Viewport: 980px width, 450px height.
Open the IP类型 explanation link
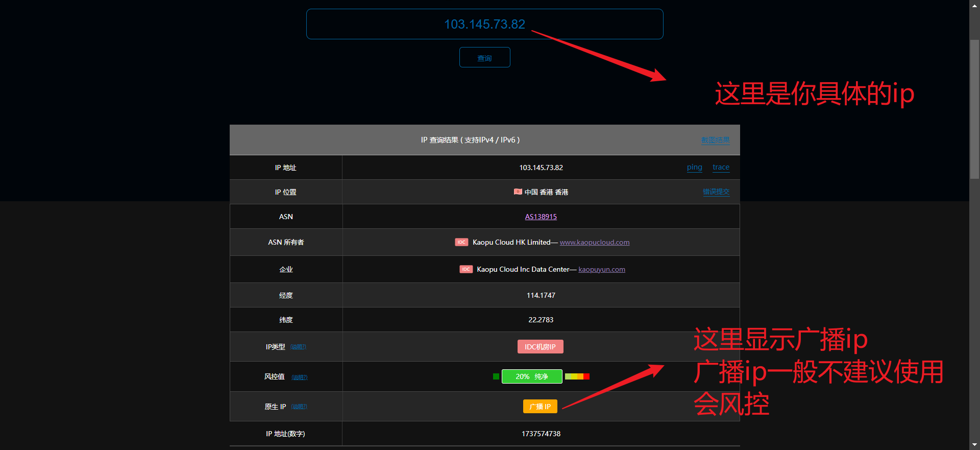pyautogui.click(x=298, y=347)
